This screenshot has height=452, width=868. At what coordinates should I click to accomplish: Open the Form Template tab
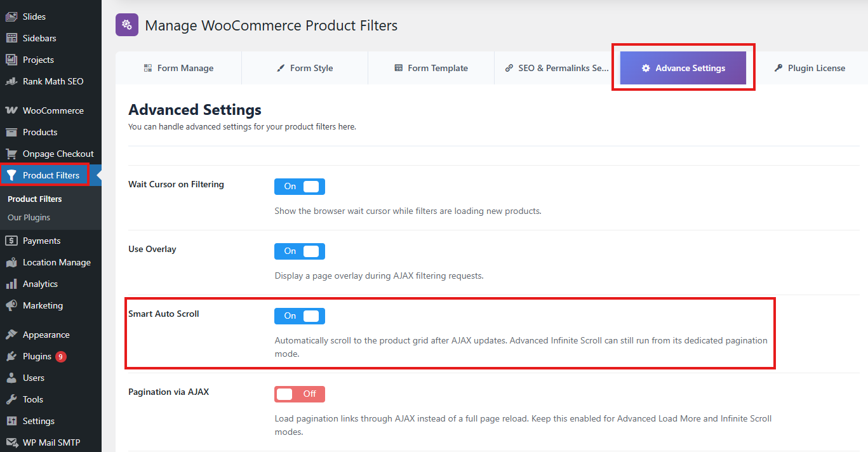[431, 68]
